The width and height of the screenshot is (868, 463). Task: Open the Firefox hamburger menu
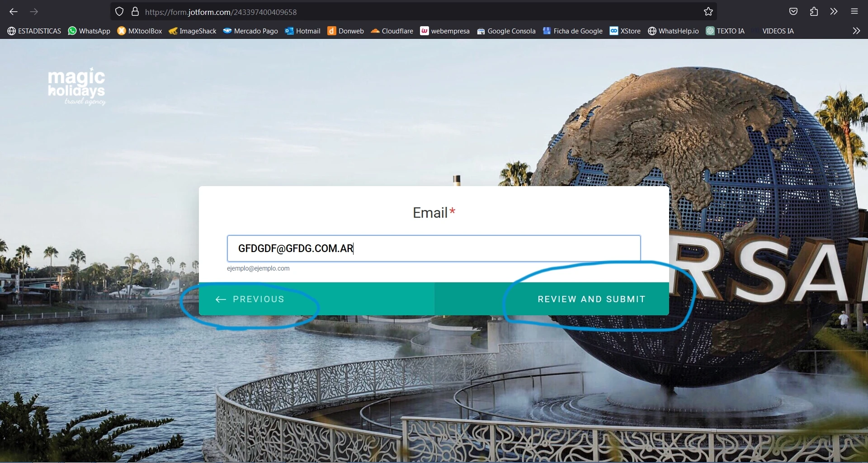click(x=854, y=12)
